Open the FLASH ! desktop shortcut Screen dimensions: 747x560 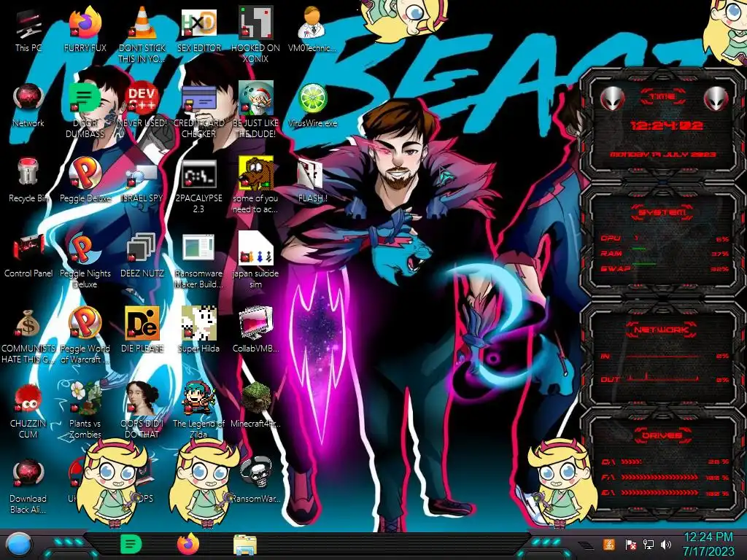coord(312,180)
